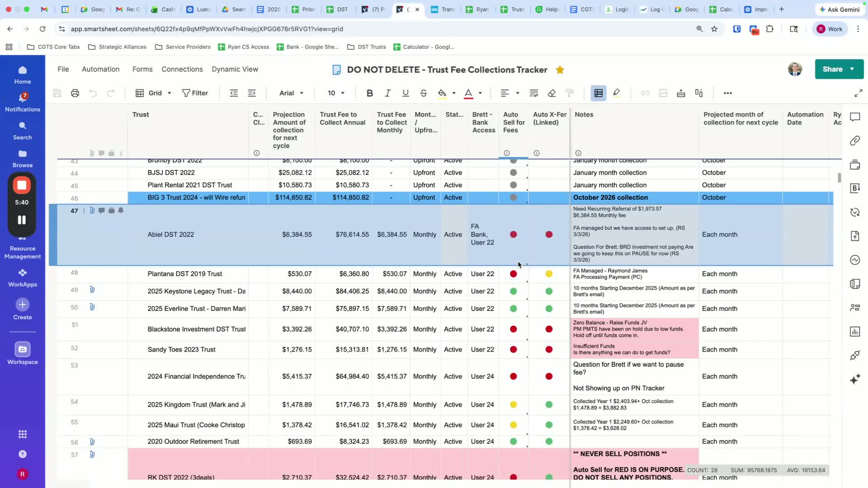The width and height of the screenshot is (868, 488).
Task: Click the Wrap text icon
Action: pyautogui.click(x=533, y=93)
